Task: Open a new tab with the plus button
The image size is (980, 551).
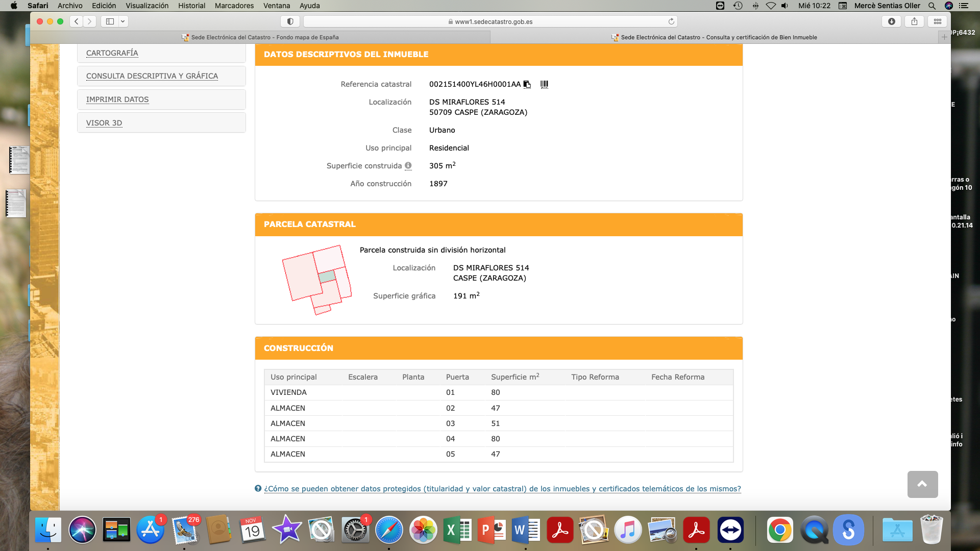Action: (x=944, y=37)
